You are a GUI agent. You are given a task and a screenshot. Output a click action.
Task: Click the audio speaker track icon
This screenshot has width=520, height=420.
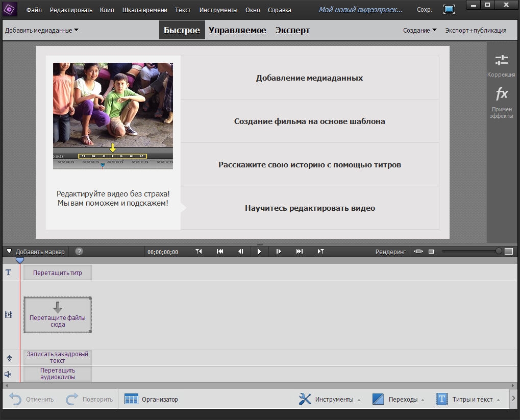pyautogui.click(x=8, y=374)
